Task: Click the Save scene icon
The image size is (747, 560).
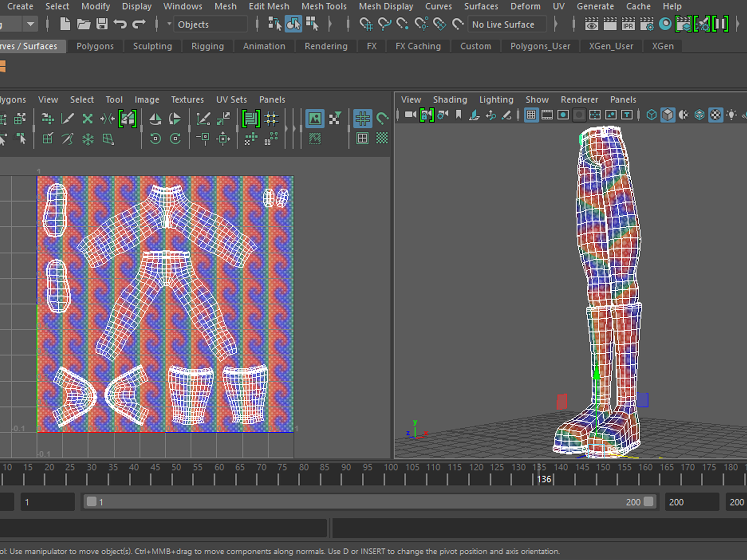Action: coord(102,24)
